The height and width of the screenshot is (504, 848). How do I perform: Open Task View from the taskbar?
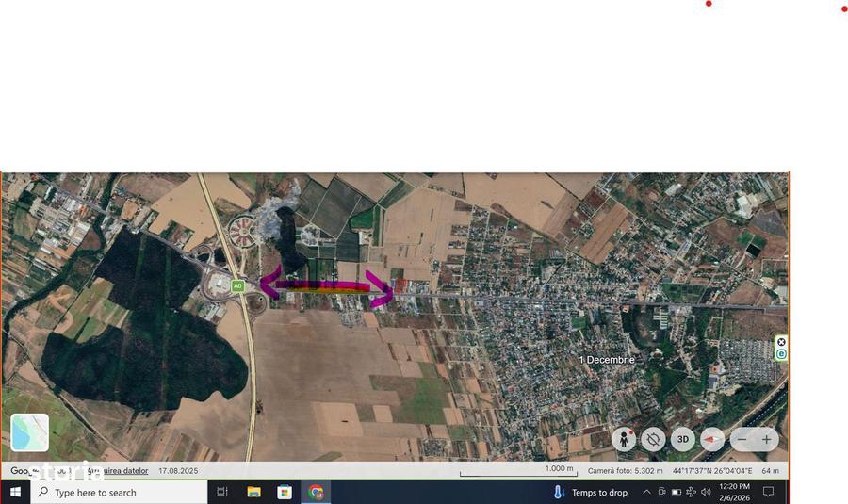pos(221,492)
